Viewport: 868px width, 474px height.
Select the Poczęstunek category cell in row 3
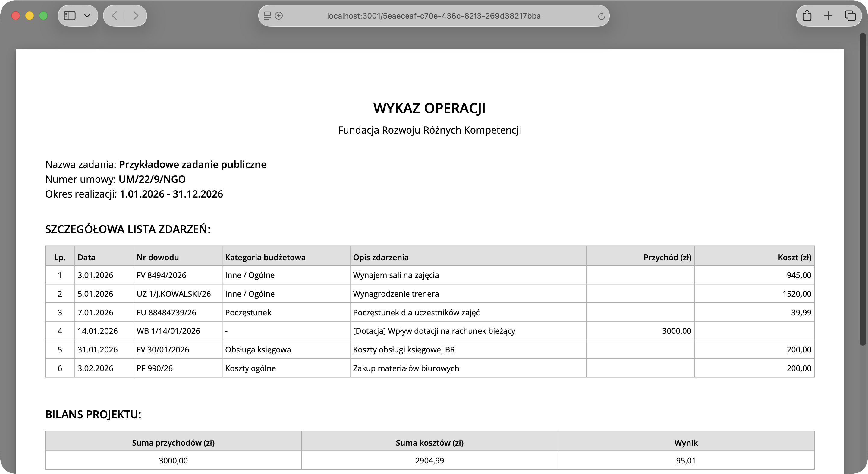click(x=248, y=312)
